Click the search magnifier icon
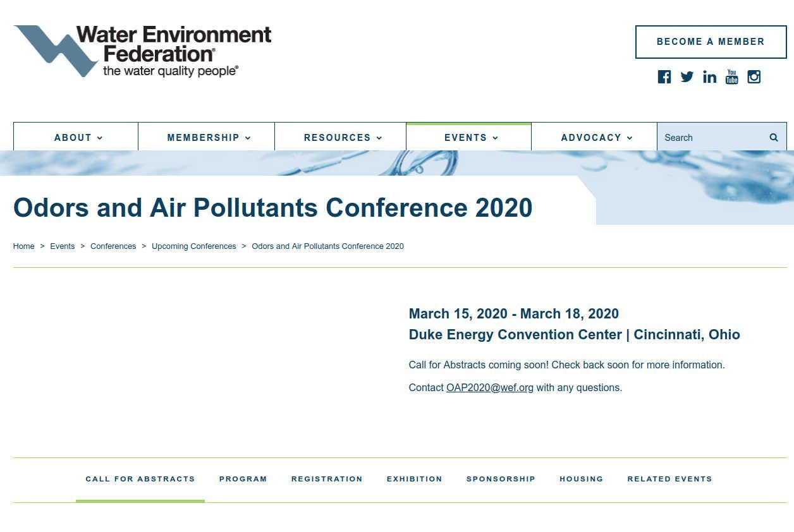This screenshot has width=794, height=532. [x=773, y=137]
